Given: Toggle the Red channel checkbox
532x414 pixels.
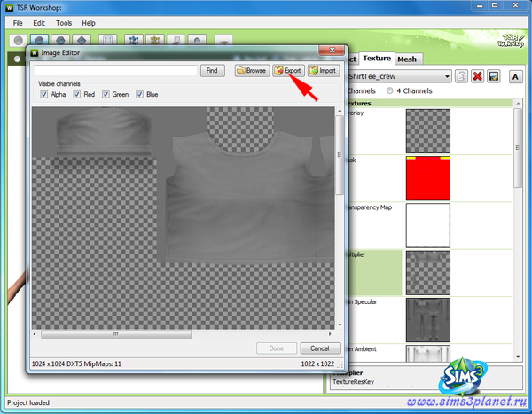Looking at the screenshot, I should tap(77, 94).
